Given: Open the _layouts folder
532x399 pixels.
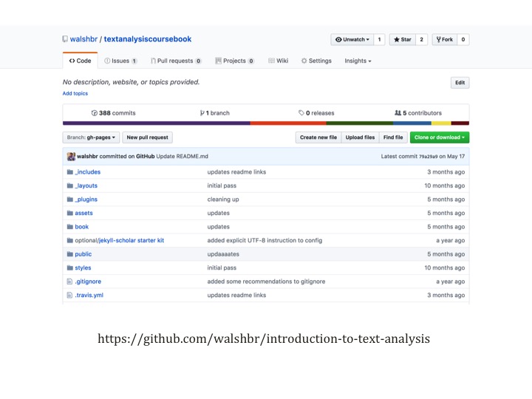Looking at the screenshot, I should 86,185.
